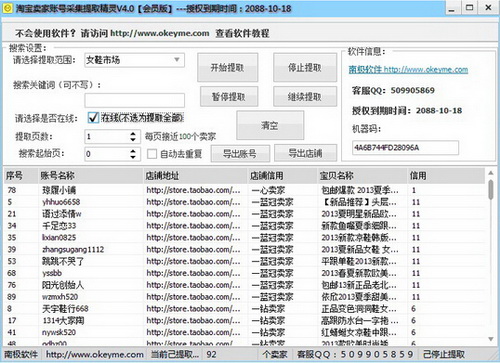Click the 平跟单鞋2013新款 item cell
Image resolution: width=500 pixels, height=363 pixels.
coord(359,261)
